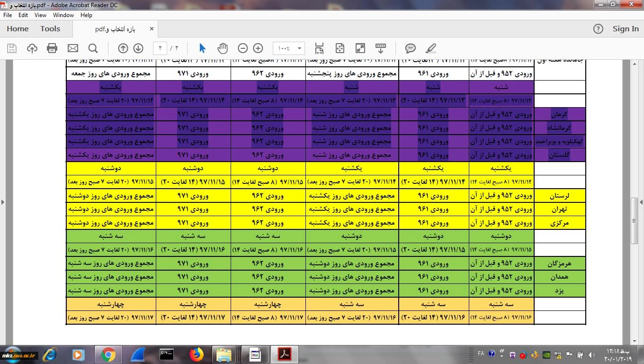Open Internet Explorer from the taskbar
The width and height of the screenshot is (644, 364).
point(50,355)
